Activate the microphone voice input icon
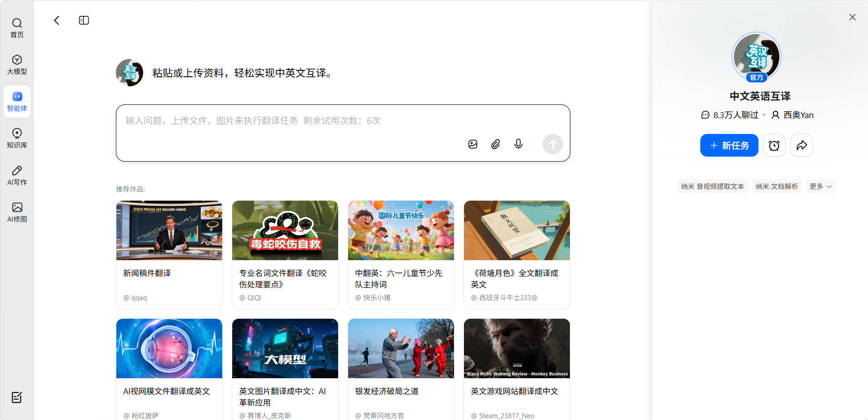 (518, 144)
